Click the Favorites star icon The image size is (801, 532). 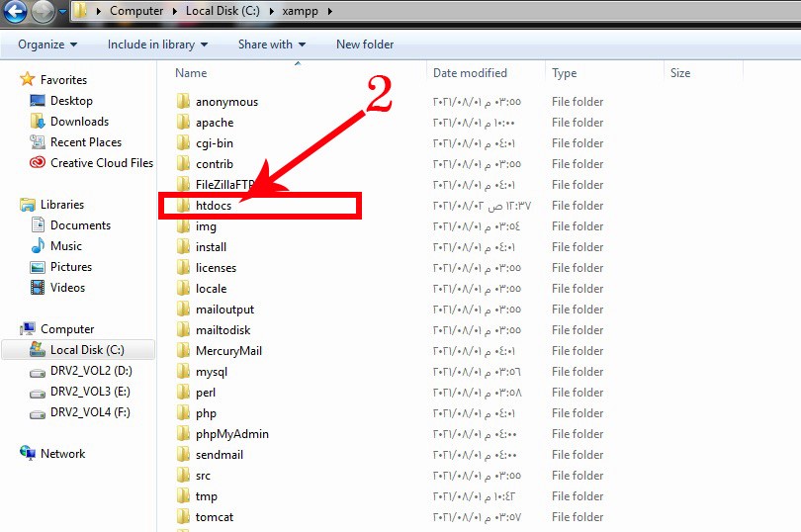point(27,79)
